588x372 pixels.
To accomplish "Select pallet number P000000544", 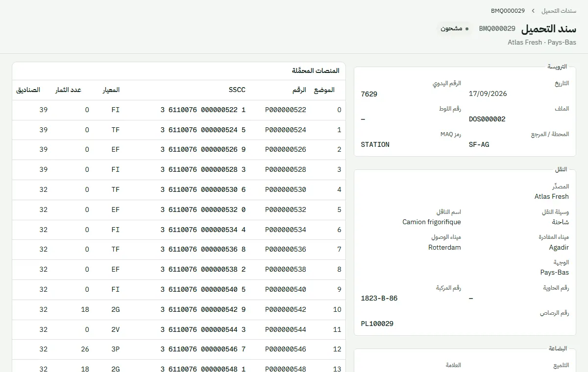I will point(286,330).
